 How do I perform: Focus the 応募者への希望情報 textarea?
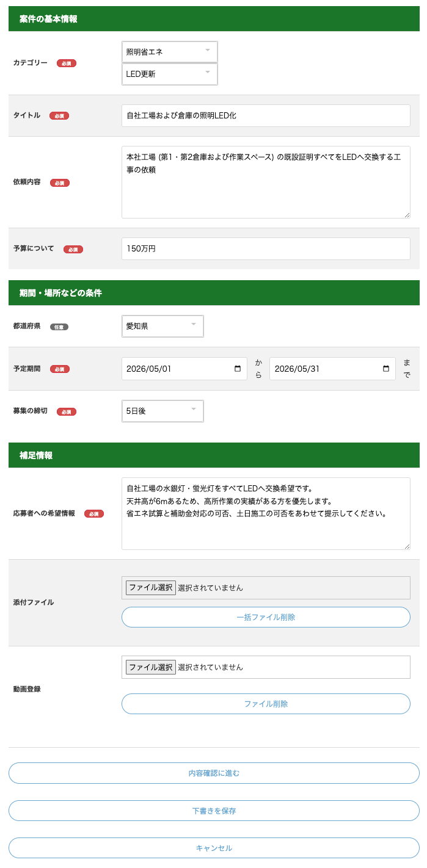(266, 513)
